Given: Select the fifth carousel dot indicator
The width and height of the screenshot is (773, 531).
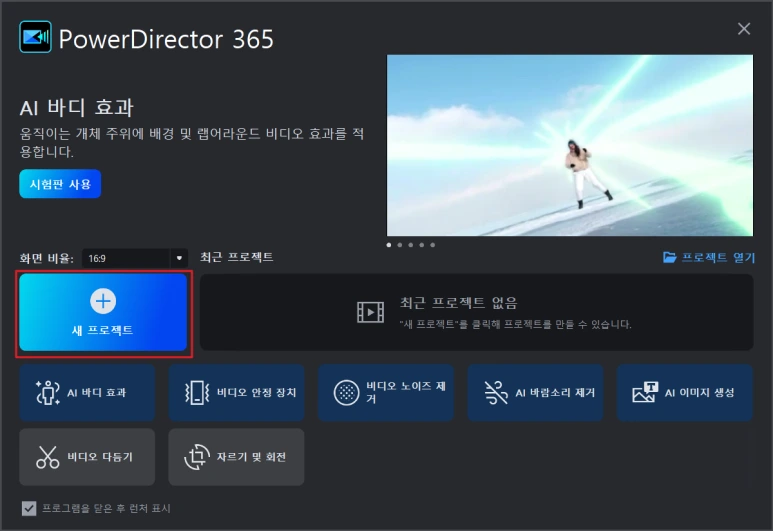Looking at the screenshot, I should [432, 245].
